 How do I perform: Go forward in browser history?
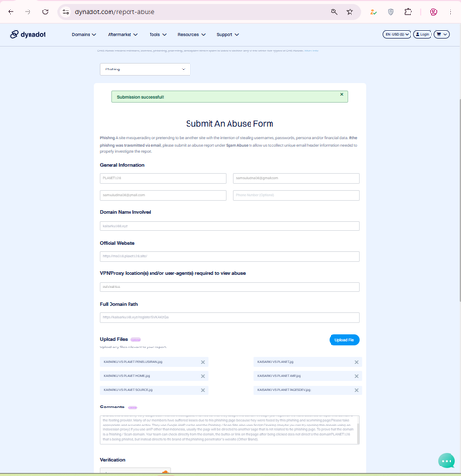point(28,12)
